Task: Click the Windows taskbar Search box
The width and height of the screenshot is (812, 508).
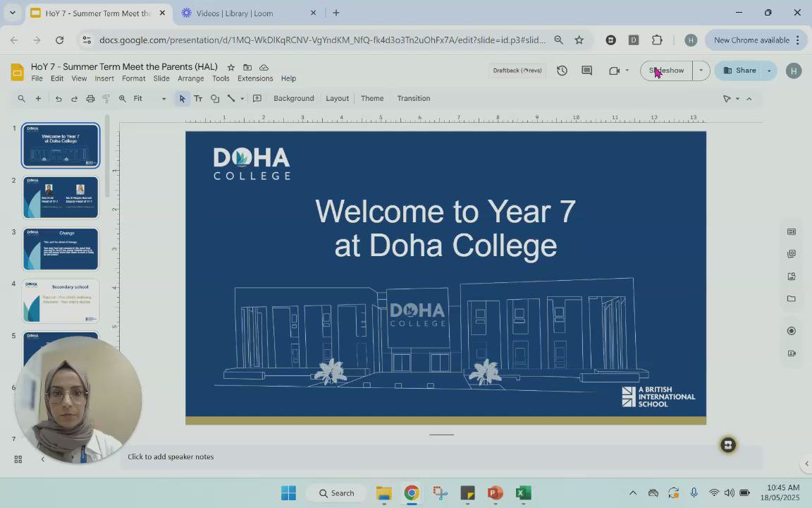Action: [337, 493]
